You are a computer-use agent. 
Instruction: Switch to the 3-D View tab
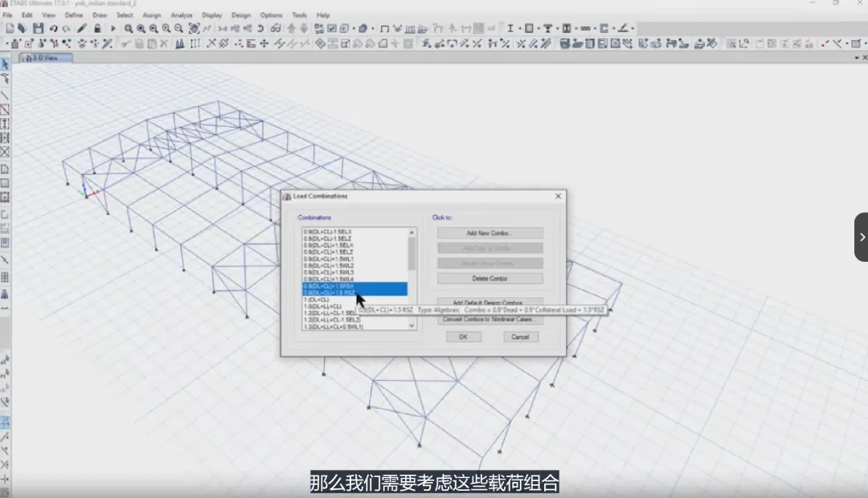45,58
